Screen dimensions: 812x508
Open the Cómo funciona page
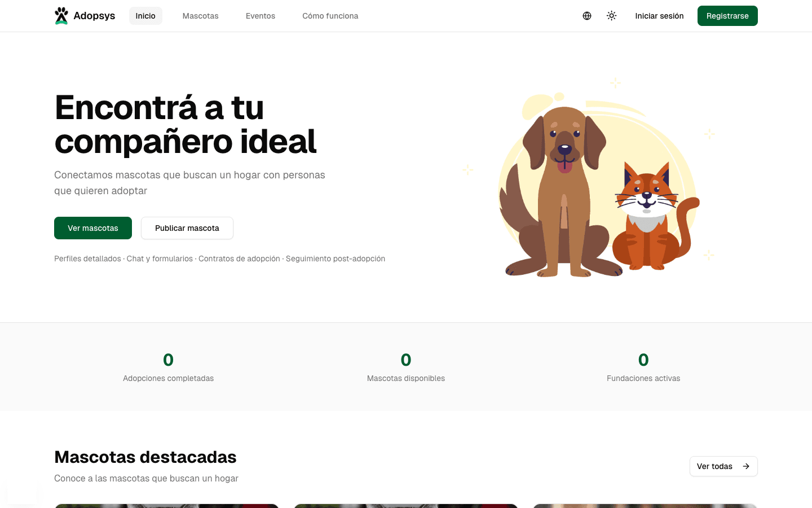click(x=330, y=16)
